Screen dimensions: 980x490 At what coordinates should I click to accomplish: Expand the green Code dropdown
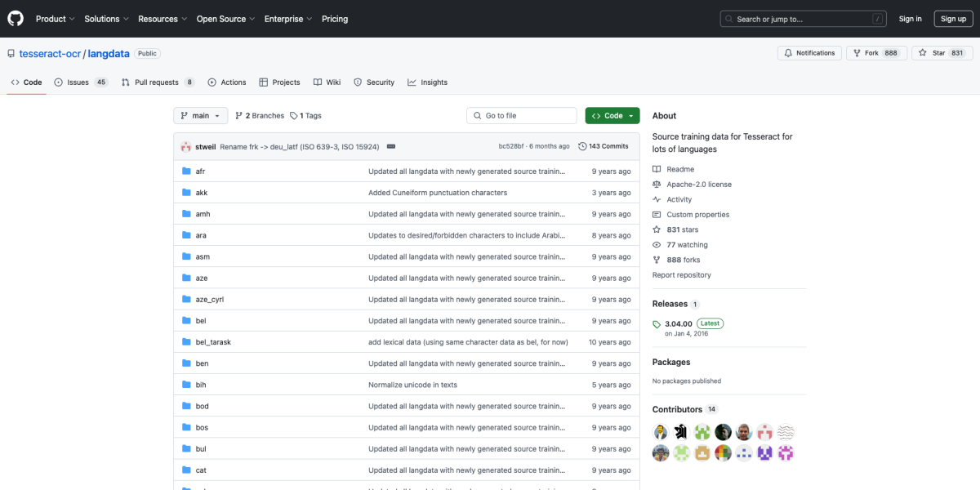(612, 116)
